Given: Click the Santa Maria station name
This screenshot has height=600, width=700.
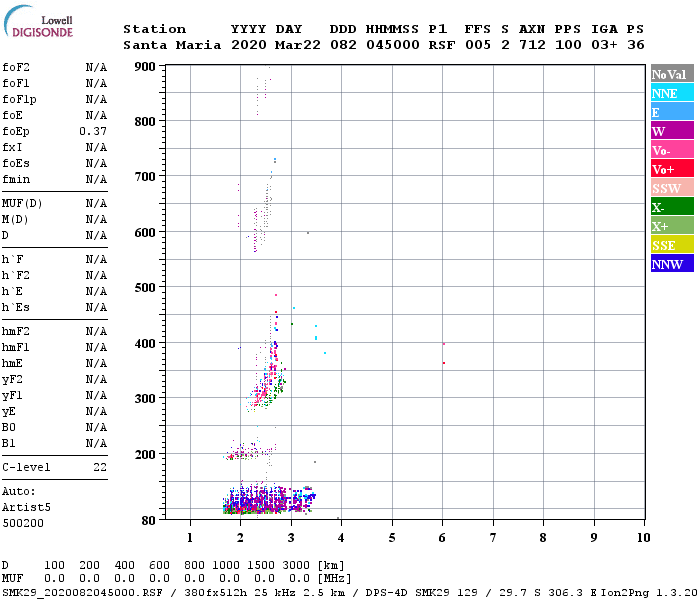Looking at the screenshot, I should point(172,45).
